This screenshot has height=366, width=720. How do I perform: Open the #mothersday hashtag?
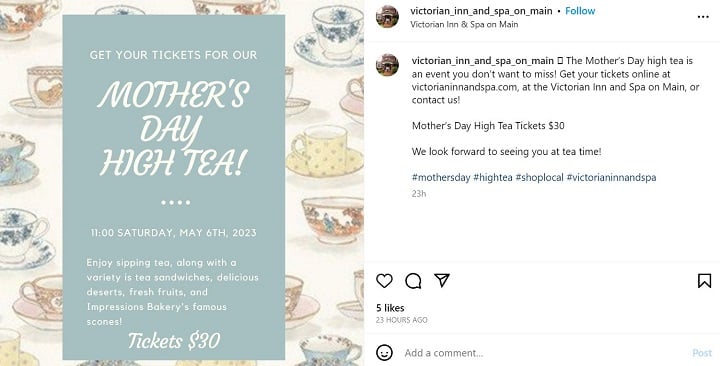(441, 177)
